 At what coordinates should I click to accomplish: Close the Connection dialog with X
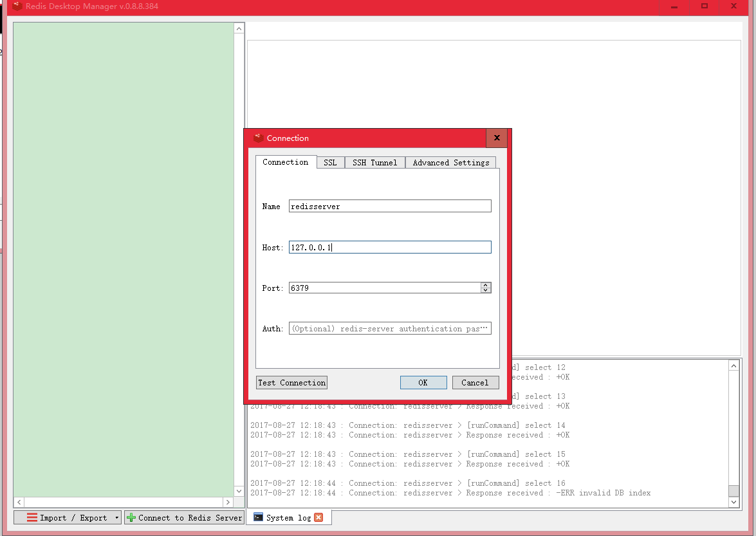pos(497,138)
